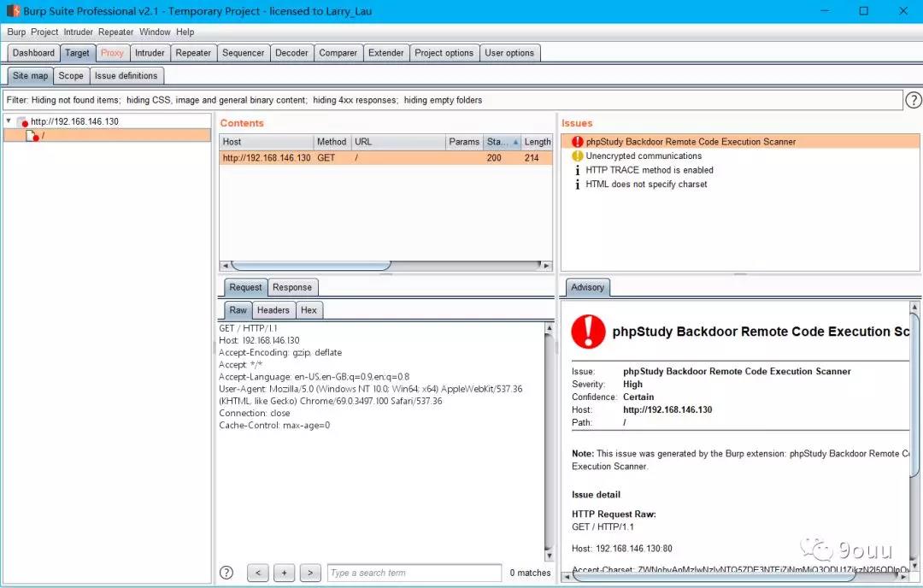This screenshot has height=588, width=923.
Task: Collapse the http://192.168.146.130 tree node
Action: pyautogui.click(x=9, y=121)
